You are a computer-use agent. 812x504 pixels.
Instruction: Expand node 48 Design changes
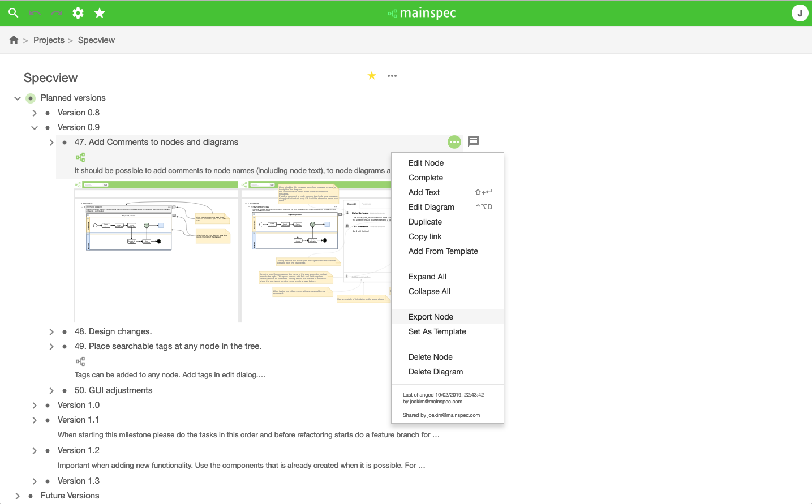tap(51, 332)
